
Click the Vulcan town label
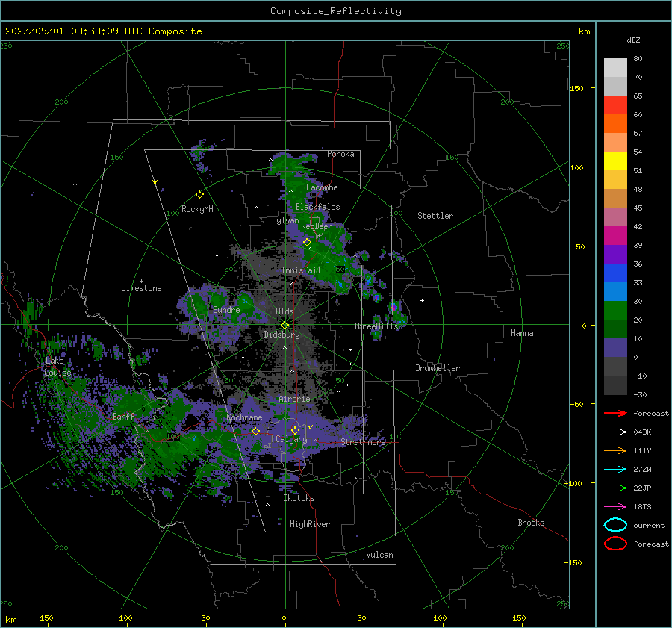379,555
